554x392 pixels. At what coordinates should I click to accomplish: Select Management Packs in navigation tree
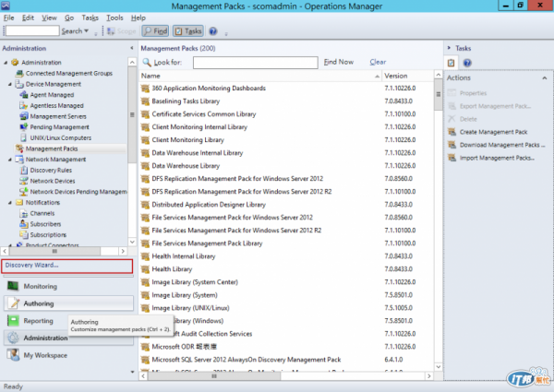(x=52, y=148)
